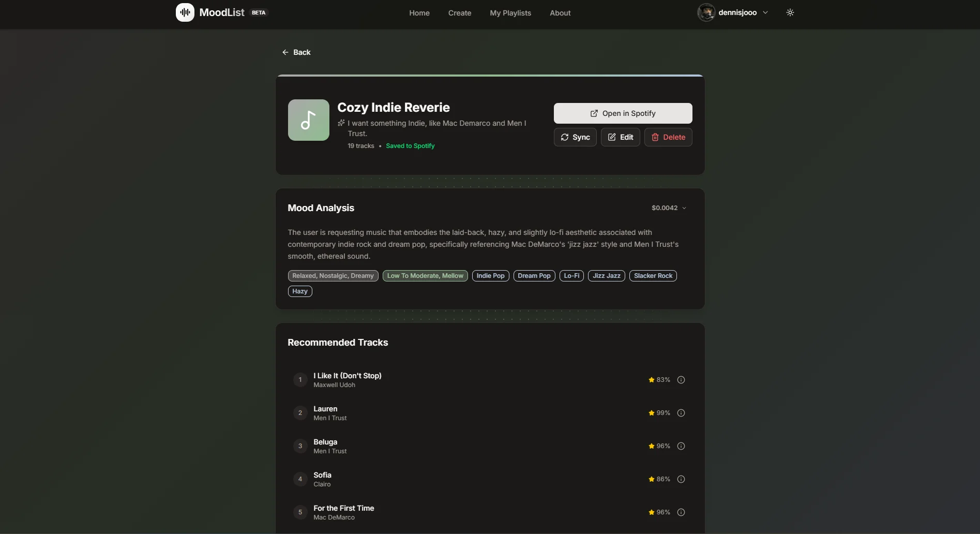The width and height of the screenshot is (980, 534).
Task: Open info icon for Lauren track
Action: pyautogui.click(x=681, y=413)
